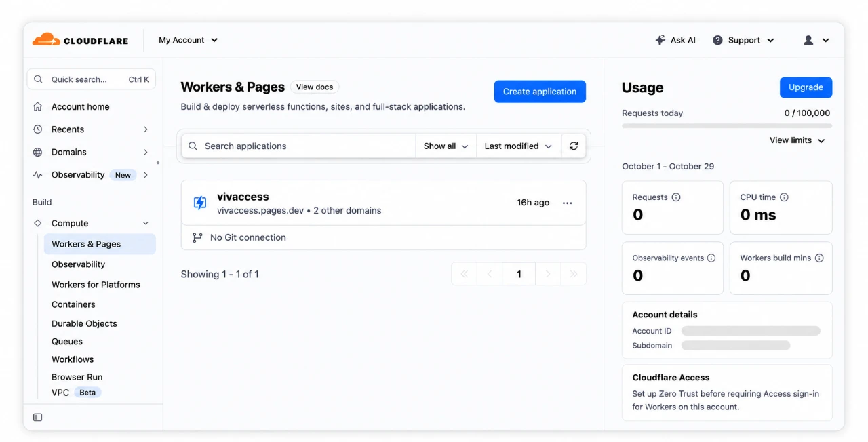The width and height of the screenshot is (868, 442).
Task: Open Ask AI sparkle icon
Action: point(660,40)
